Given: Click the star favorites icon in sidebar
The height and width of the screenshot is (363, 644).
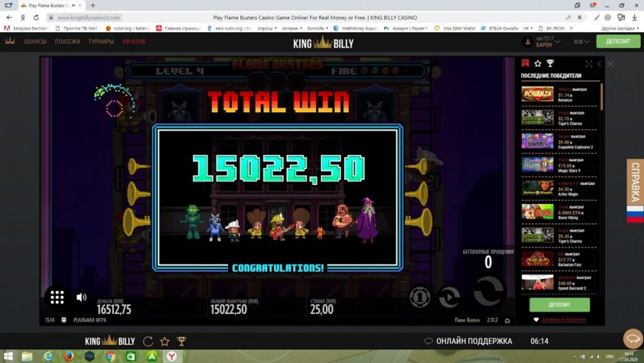Looking at the screenshot, I should coord(538,63).
